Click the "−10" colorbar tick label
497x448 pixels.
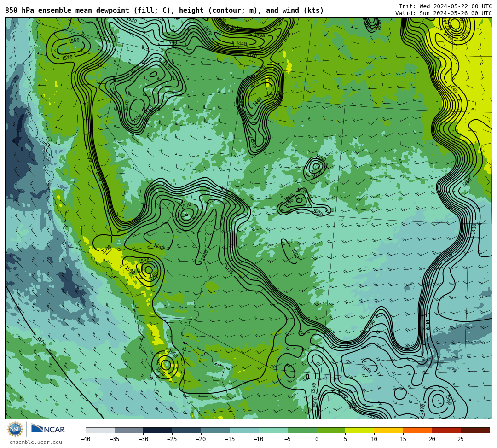pos(259,439)
